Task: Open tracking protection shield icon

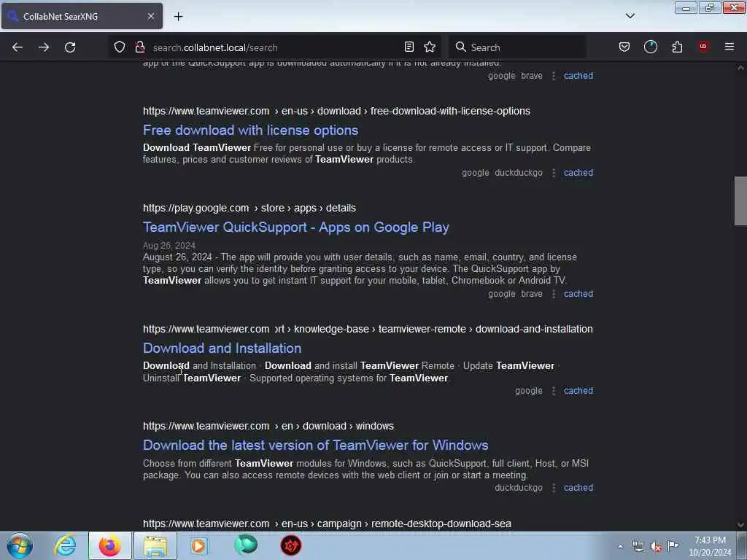Action: [120, 47]
